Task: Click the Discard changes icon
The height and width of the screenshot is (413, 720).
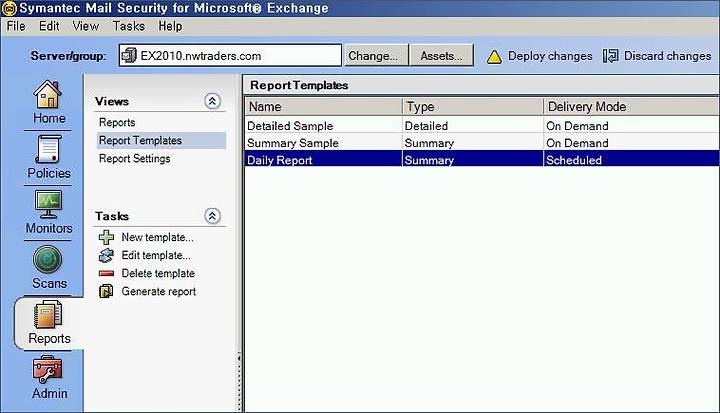Action: (x=611, y=56)
